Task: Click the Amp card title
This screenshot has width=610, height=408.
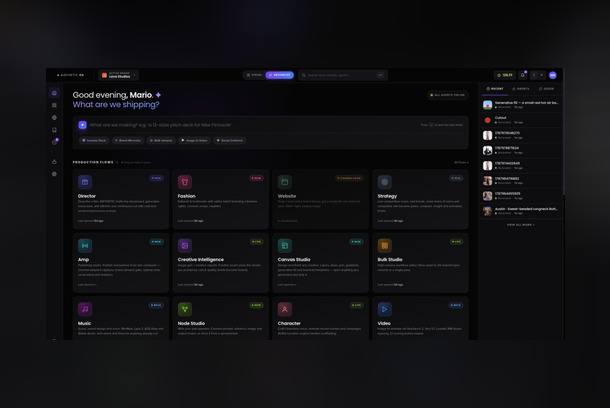Action: point(83,259)
